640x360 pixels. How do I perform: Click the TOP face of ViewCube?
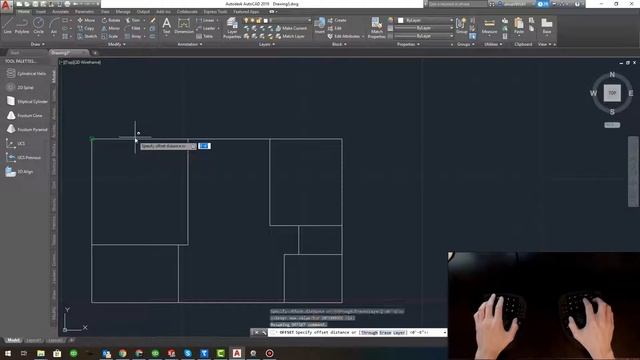(612, 93)
